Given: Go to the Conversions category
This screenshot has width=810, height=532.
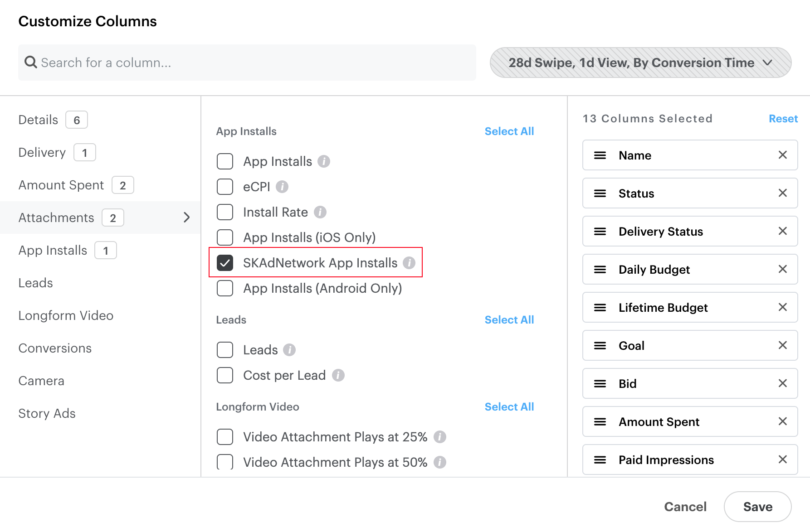Looking at the screenshot, I should click(55, 348).
